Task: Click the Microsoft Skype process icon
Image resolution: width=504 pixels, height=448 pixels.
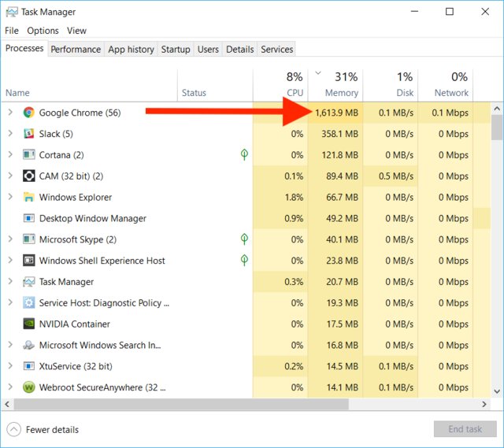Action: (29, 239)
